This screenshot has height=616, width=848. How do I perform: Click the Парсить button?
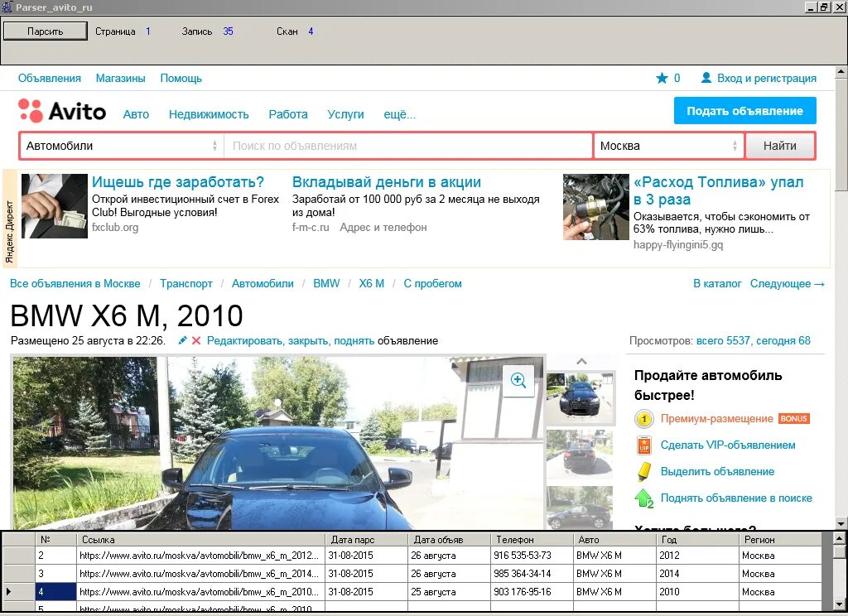46,31
